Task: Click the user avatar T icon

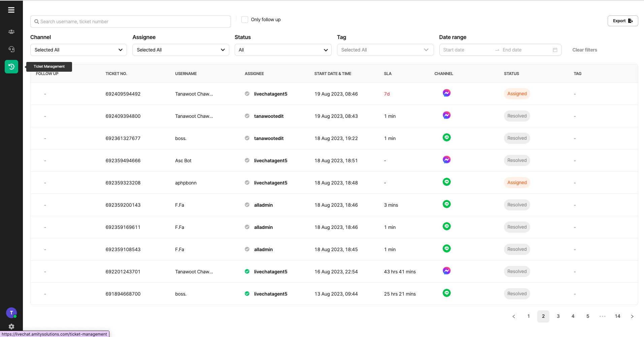Action: (x=11, y=313)
